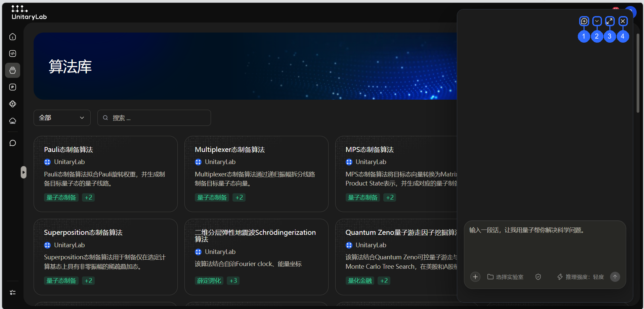Open the atom-shaped sidebar icon
The image size is (644, 309).
point(13,104)
